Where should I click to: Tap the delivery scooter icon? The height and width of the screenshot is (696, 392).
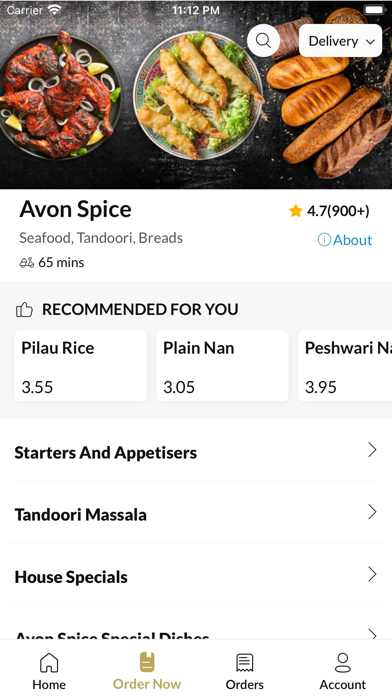[27, 263]
